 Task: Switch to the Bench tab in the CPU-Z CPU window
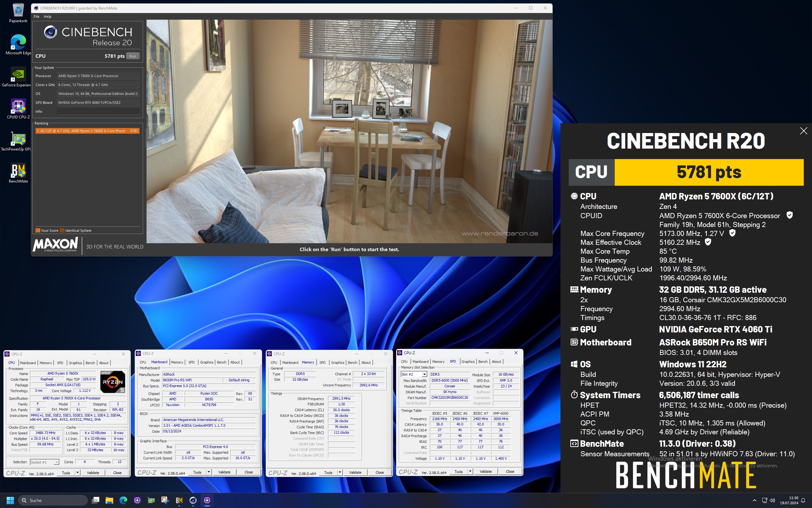pyautogui.click(x=90, y=363)
